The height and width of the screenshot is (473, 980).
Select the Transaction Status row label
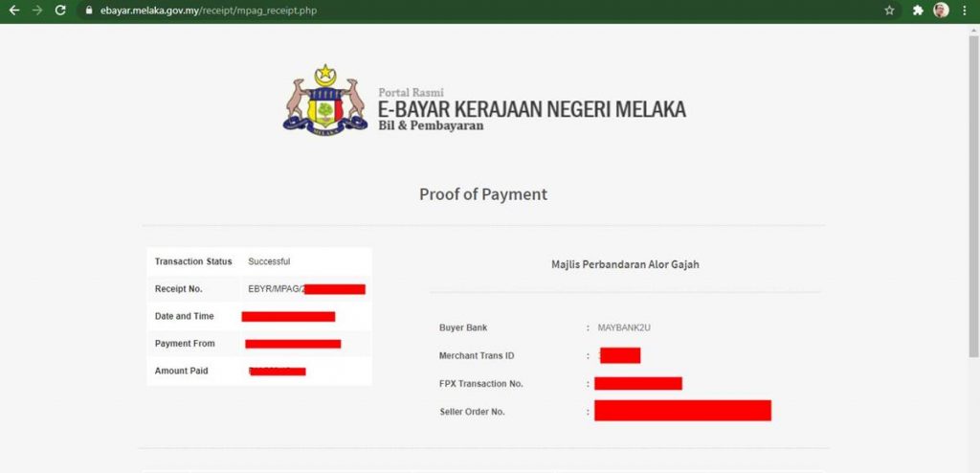(x=193, y=261)
